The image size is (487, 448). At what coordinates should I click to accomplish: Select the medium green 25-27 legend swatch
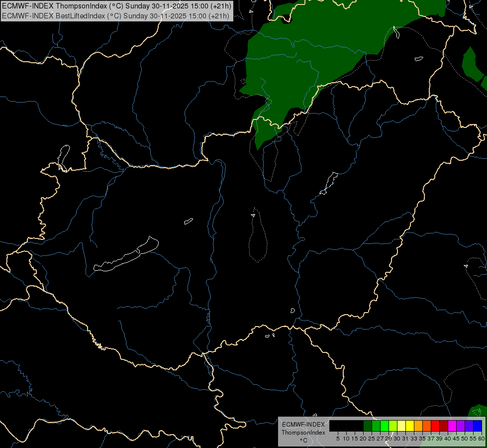tap(376, 426)
